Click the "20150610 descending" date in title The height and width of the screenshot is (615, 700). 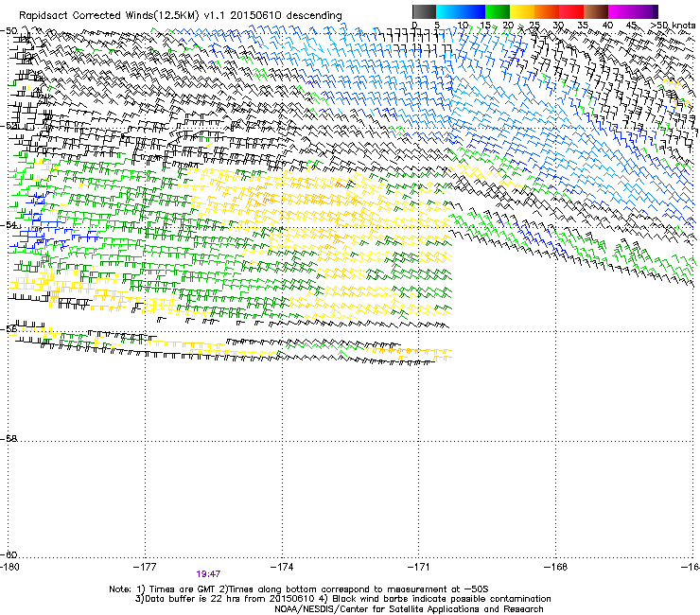pyautogui.click(x=287, y=16)
